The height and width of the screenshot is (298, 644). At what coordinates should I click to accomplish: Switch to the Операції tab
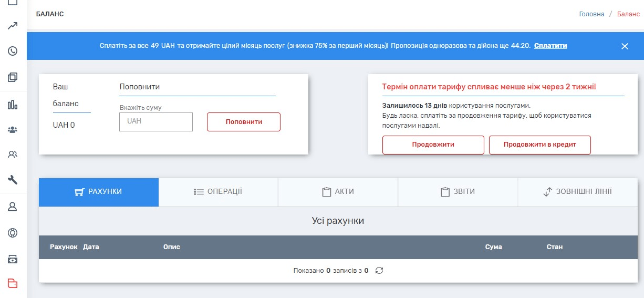(x=218, y=192)
